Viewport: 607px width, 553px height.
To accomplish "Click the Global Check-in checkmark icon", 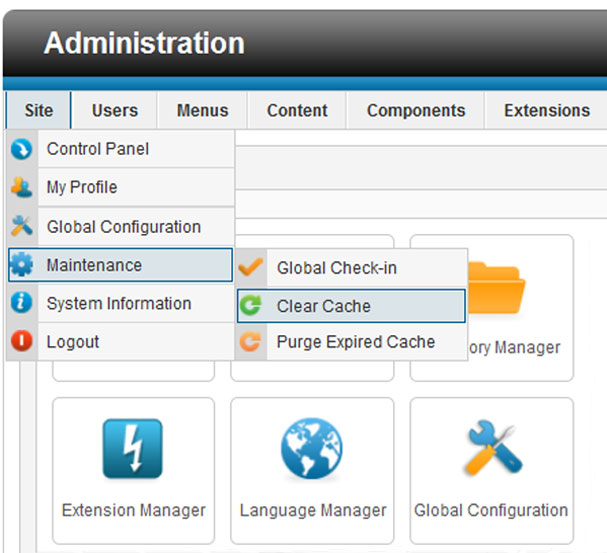I will pyautogui.click(x=251, y=267).
